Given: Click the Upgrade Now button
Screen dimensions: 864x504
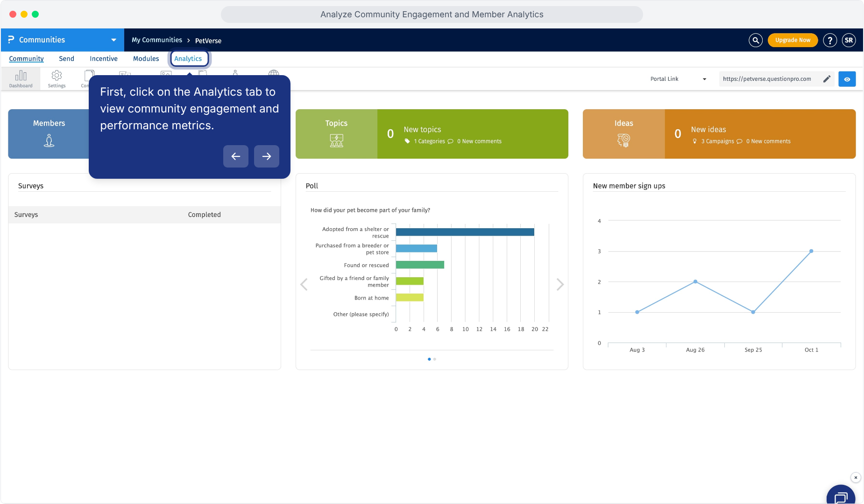Looking at the screenshot, I should tap(793, 40).
